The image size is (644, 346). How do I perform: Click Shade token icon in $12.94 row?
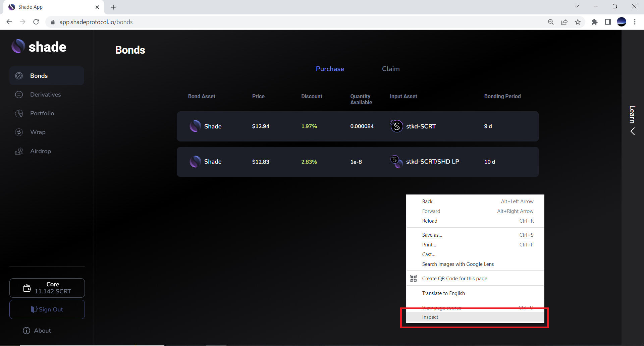[195, 126]
